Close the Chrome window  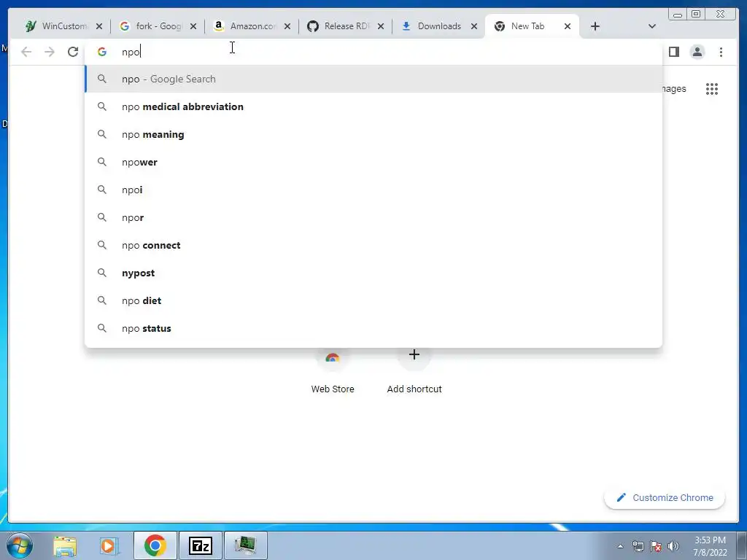point(721,15)
